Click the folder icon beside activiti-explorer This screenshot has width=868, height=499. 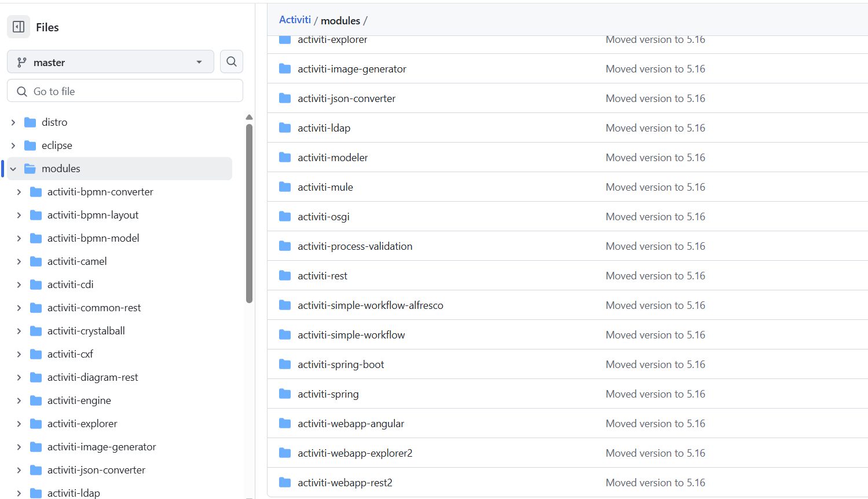tap(284, 39)
